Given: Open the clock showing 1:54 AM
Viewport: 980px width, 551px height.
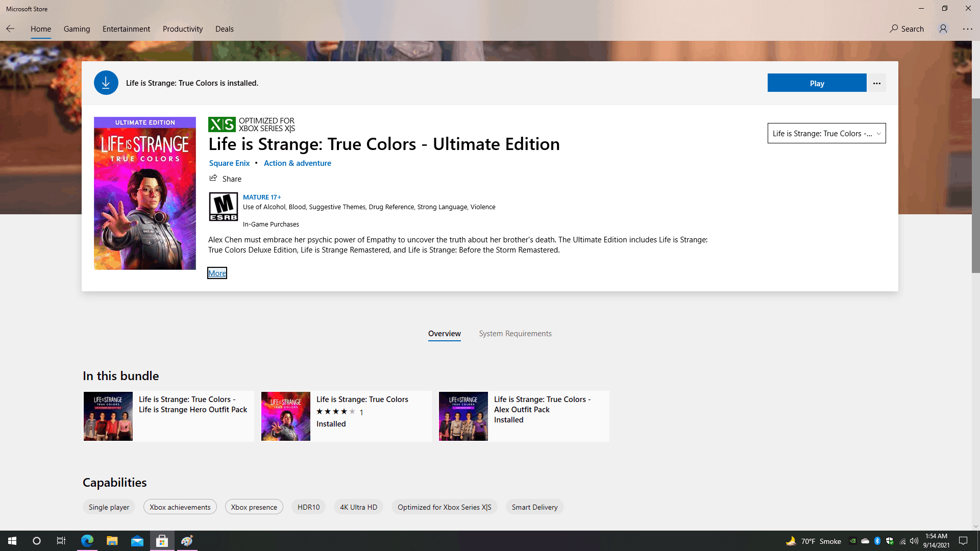Looking at the screenshot, I should pos(936,541).
